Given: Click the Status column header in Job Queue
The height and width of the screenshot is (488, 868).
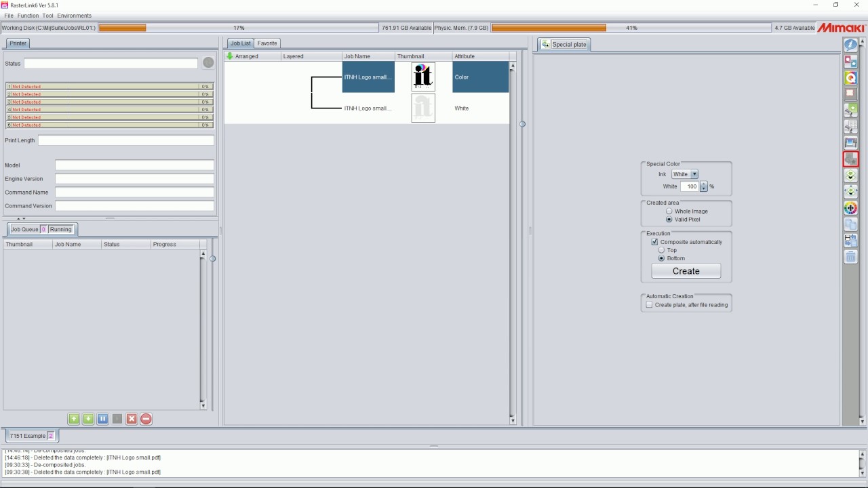Looking at the screenshot, I should (x=126, y=244).
